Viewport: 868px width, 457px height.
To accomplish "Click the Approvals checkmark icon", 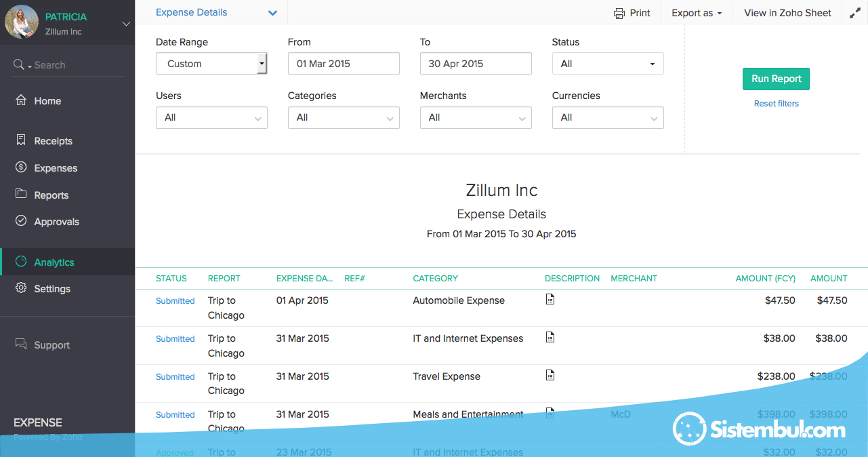I will coord(21,221).
